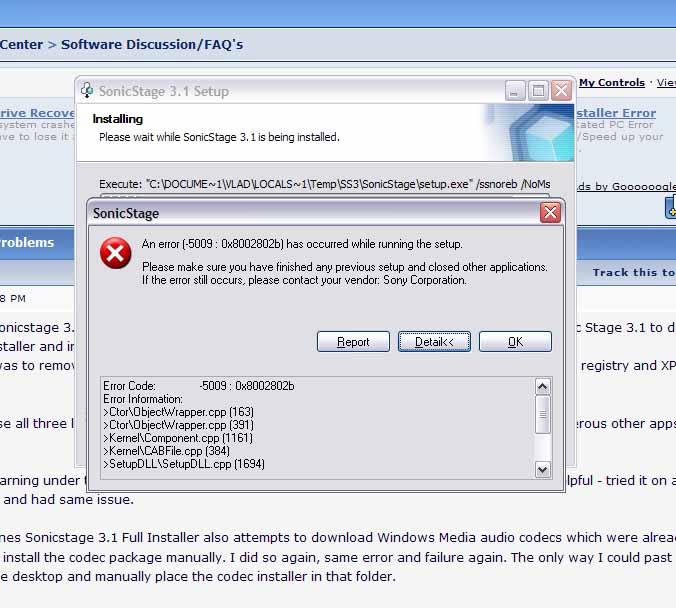676x608 pixels.
Task: Click the SonicStage 3.1 Setup title icon
Action: [x=87, y=91]
